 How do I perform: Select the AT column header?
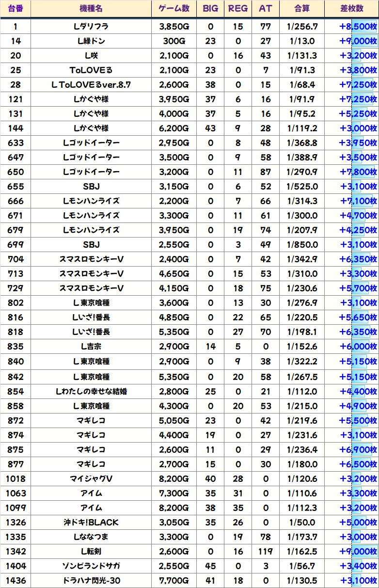pyautogui.click(x=266, y=9)
